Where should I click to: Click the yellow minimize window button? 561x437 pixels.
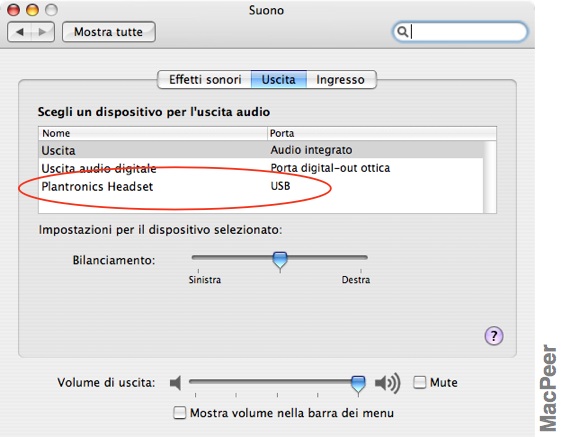point(32,10)
